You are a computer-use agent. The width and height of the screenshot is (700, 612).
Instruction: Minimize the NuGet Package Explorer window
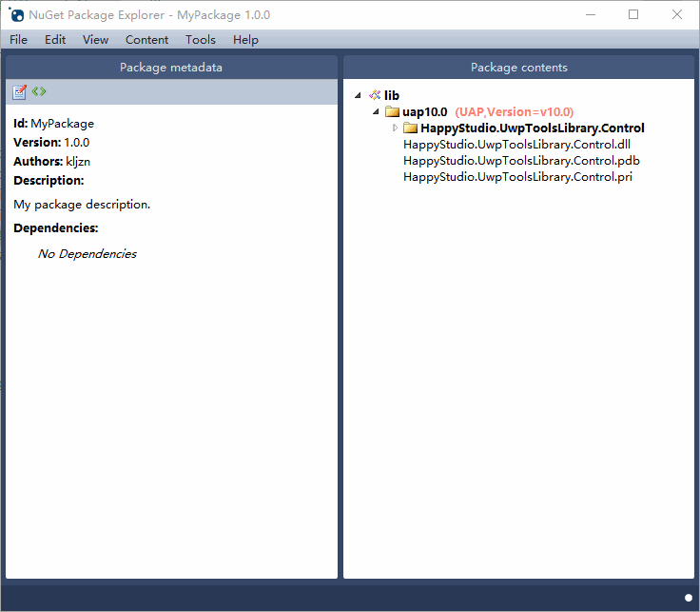[591, 14]
